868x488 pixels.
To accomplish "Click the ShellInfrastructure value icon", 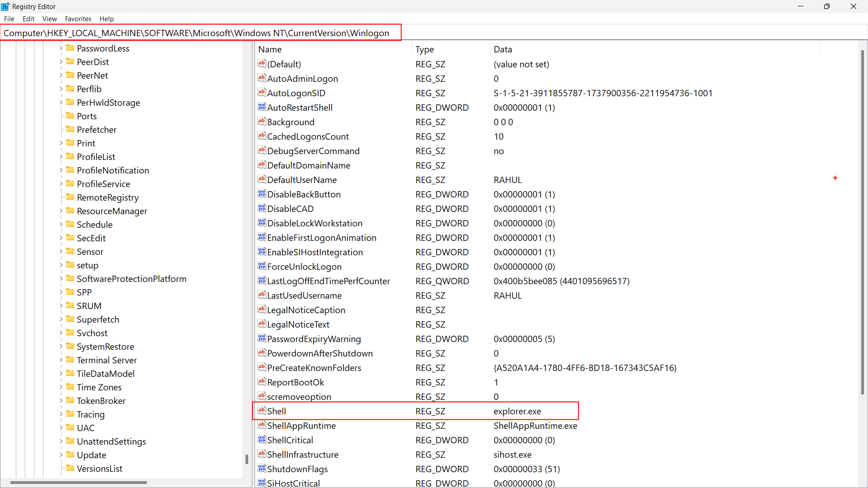I will (x=262, y=454).
